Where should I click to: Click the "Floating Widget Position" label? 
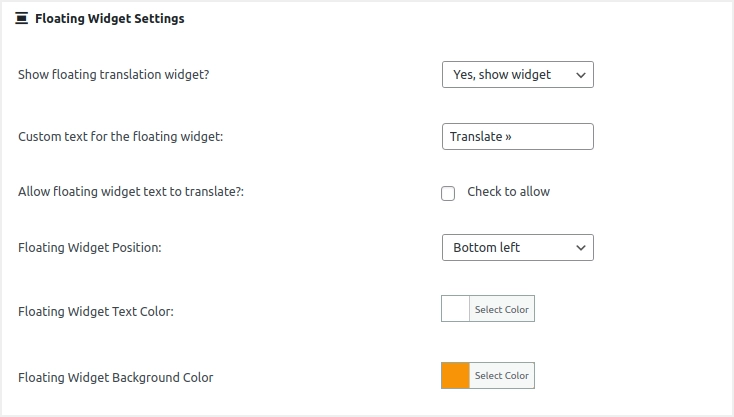tap(90, 248)
